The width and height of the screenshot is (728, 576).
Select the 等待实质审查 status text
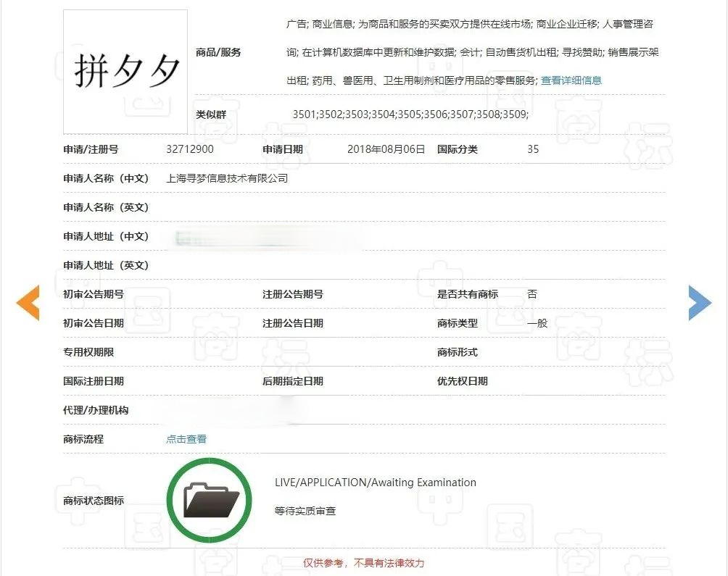click(305, 511)
